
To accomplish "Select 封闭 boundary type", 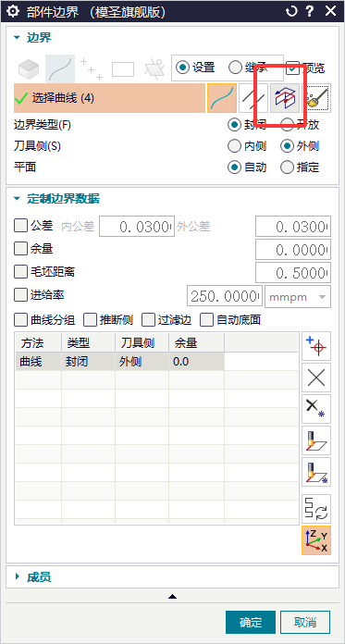I will [235, 124].
